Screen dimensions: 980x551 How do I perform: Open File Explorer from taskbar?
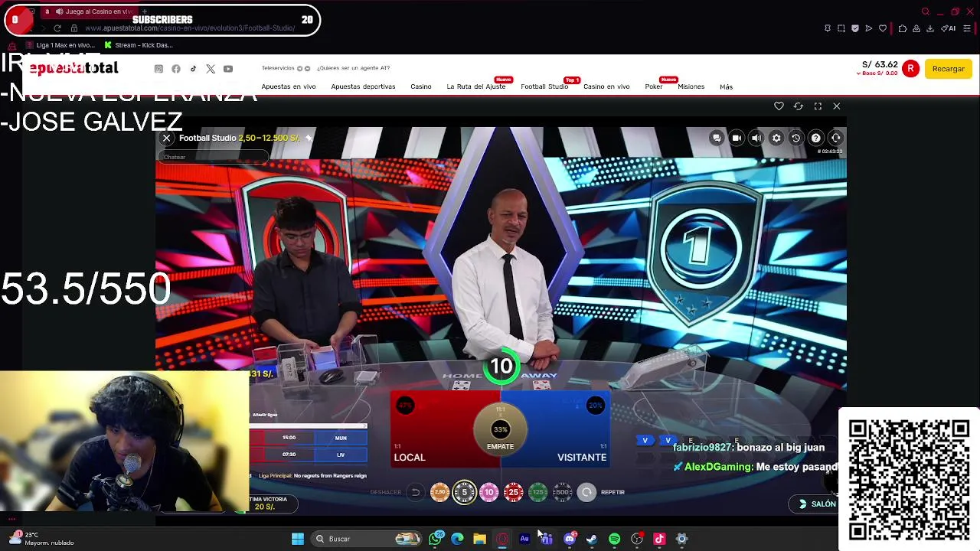click(479, 539)
